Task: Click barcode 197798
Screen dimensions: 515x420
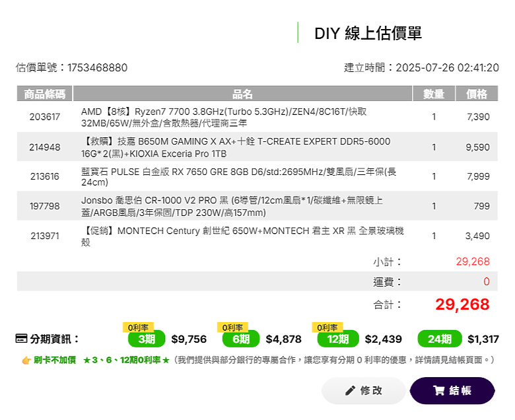Action: [x=45, y=206]
